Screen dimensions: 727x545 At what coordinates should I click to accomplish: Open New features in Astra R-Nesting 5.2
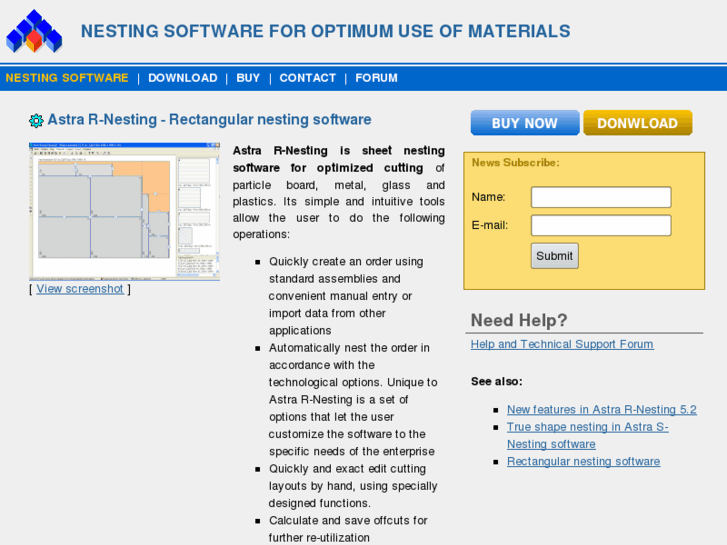(x=601, y=410)
